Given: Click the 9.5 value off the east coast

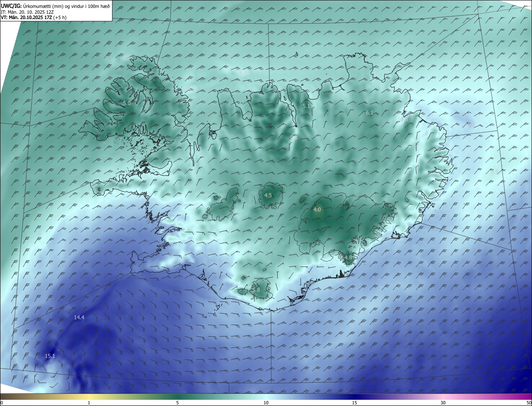Looking at the screenshot, I should (x=494, y=171).
